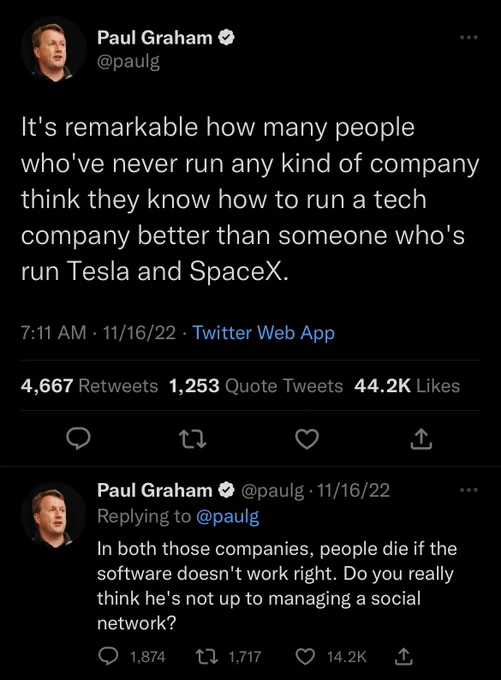Screen dimensions: 501x680
Task: Click Paul Graham name on main tweet header
Action: (155, 38)
